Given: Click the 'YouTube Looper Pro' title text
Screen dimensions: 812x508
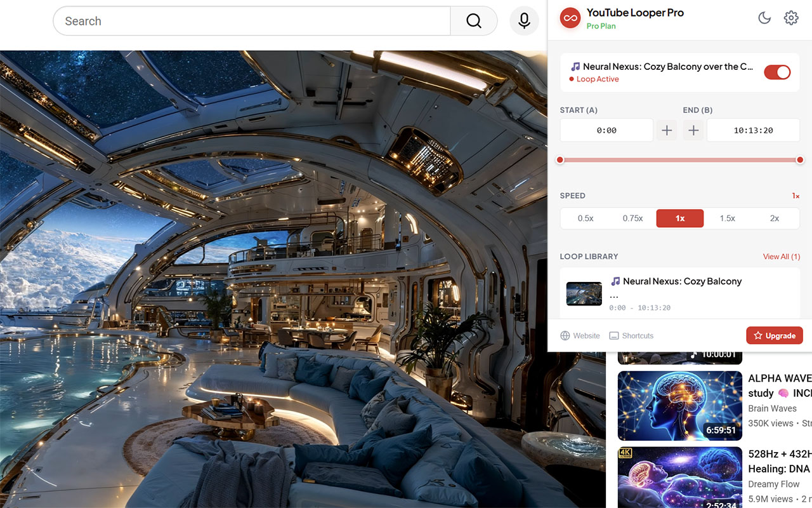Looking at the screenshot, I should pos(635,13).
